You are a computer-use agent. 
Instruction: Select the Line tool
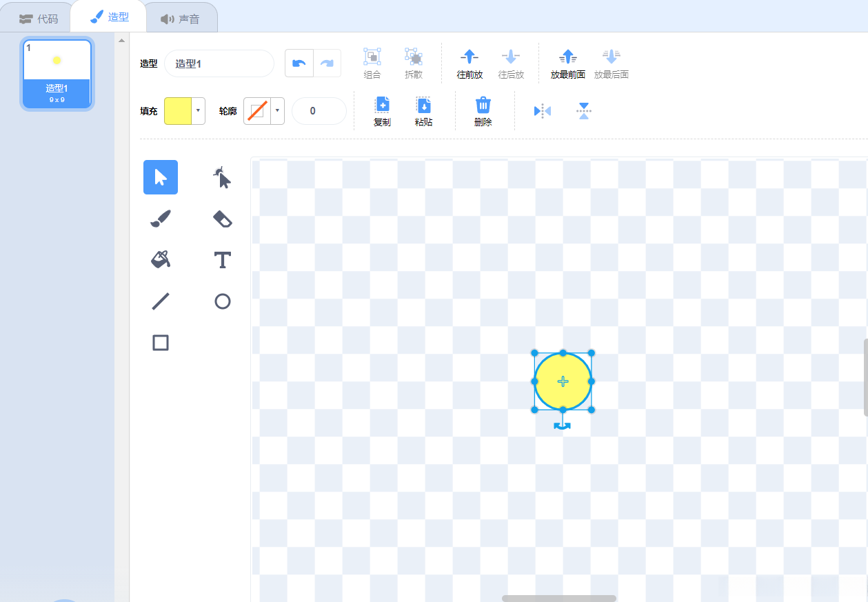click(x=161, y=301)
